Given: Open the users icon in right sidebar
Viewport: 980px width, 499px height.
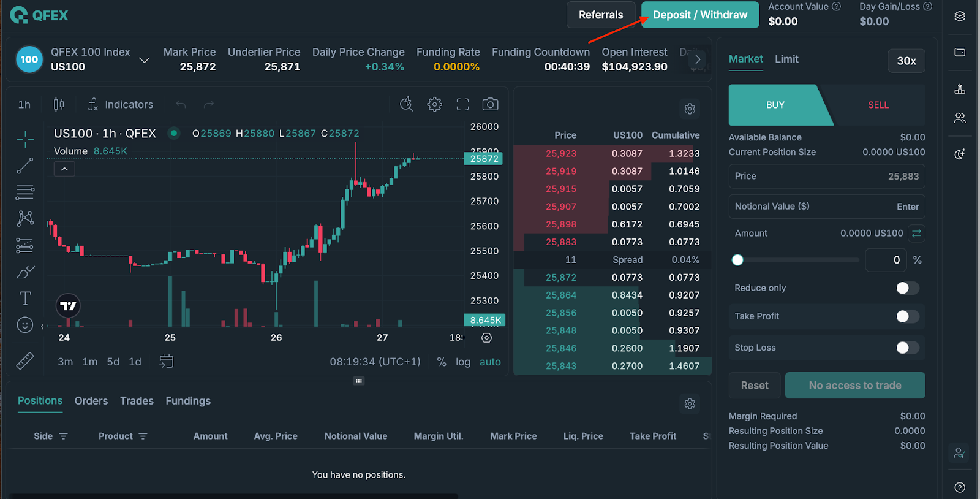Looking at the screenshot, I should [960, 118].
